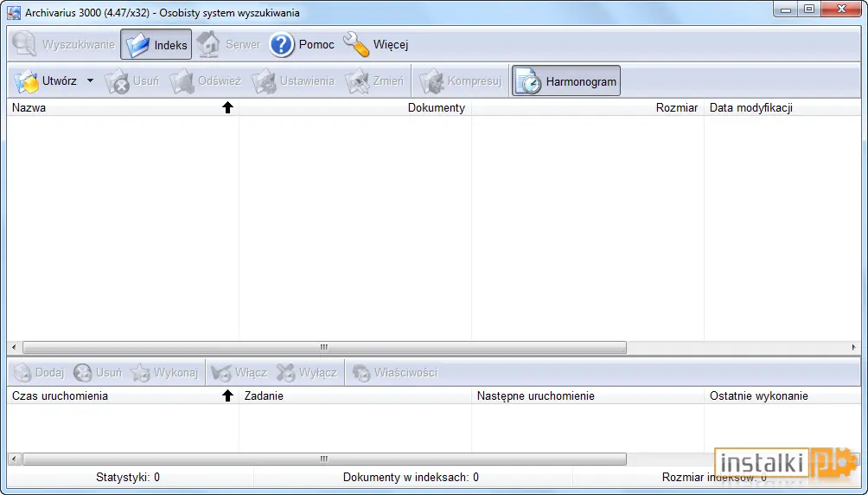Click the Włącz enable task button
Image resolution: width=868 pixels, height=495 pixels.
click(x=239, y=372)
